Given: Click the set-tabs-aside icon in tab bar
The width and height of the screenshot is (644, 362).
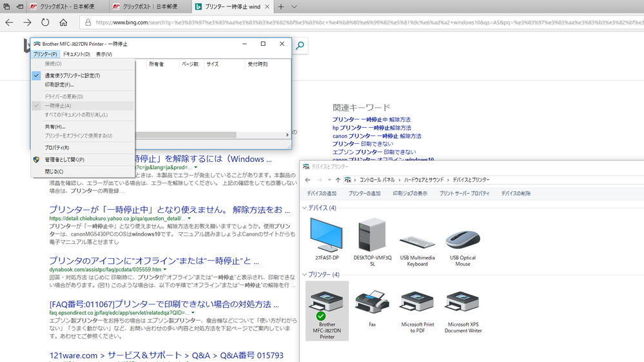Looking at the screenshot, I should tap(20, 6).
